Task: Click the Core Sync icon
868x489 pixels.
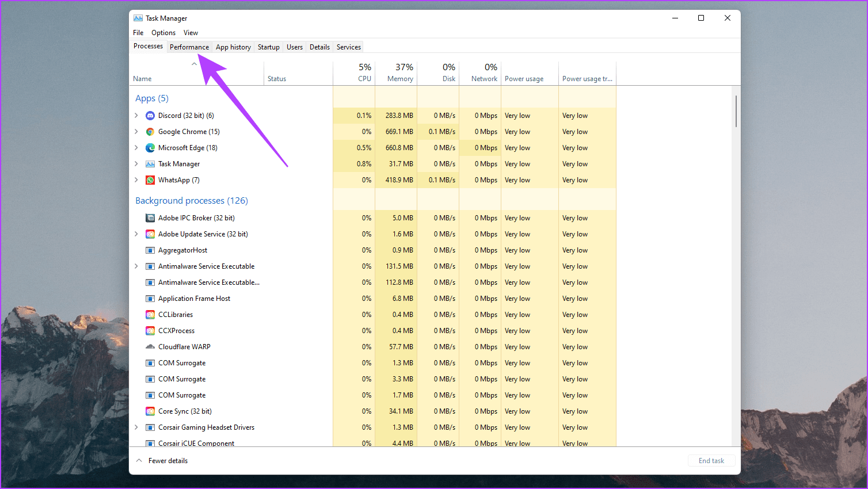Action: point(150,411)
